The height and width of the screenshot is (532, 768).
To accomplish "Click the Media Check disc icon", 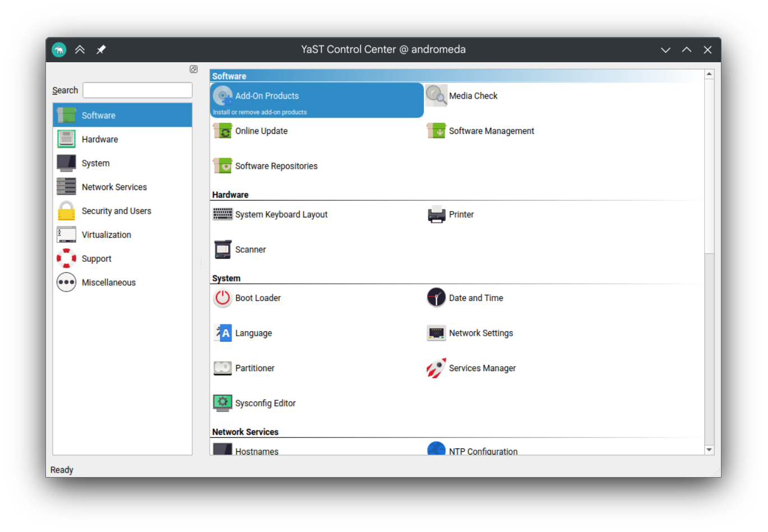I will coord(436,96).
